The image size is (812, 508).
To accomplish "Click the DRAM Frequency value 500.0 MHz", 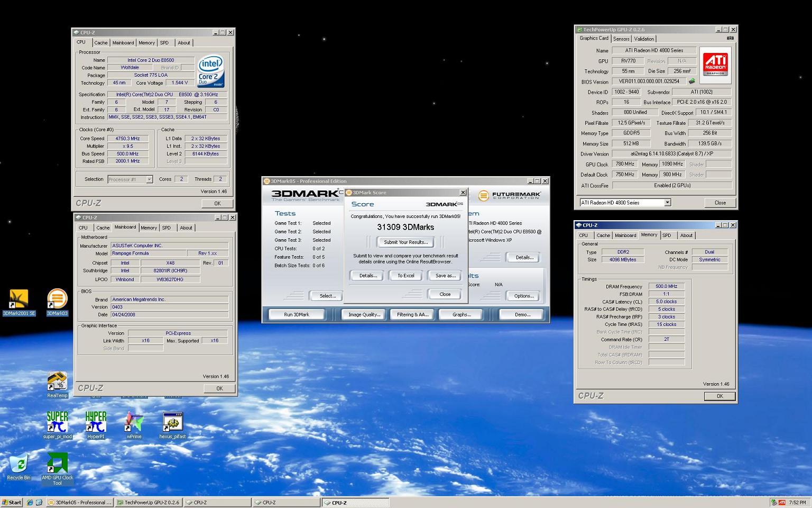I will (x=666, y=286).
